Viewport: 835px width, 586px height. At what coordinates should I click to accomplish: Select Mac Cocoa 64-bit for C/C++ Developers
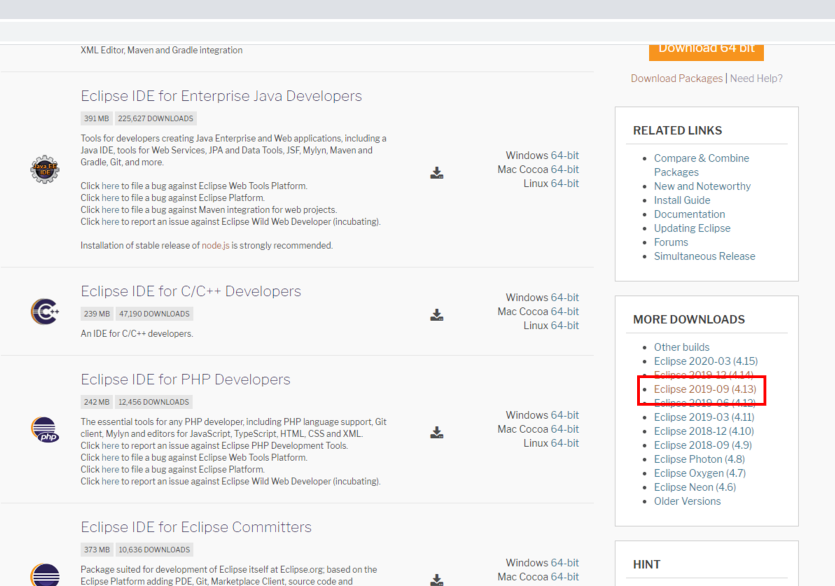pos(564,311)
